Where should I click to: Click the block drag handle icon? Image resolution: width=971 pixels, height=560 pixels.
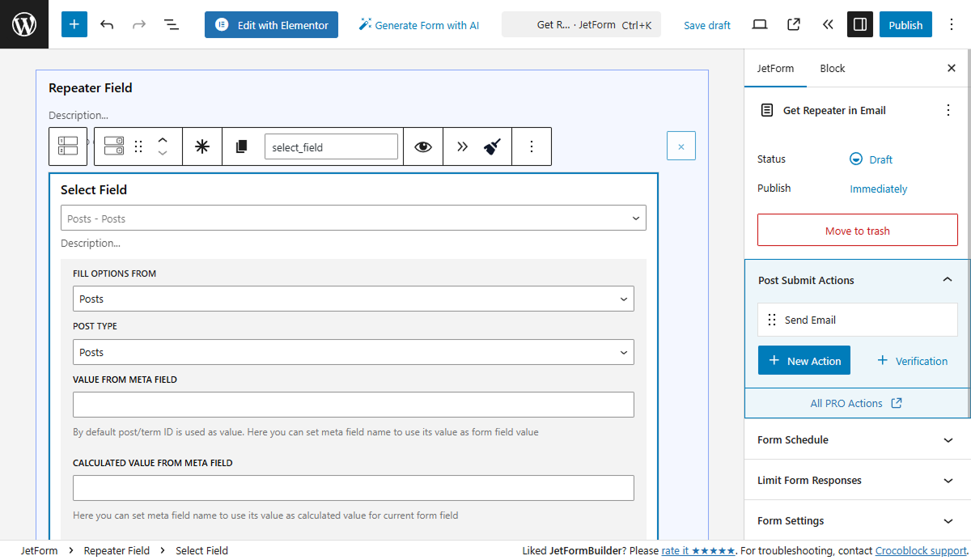(x=138, y=146)
